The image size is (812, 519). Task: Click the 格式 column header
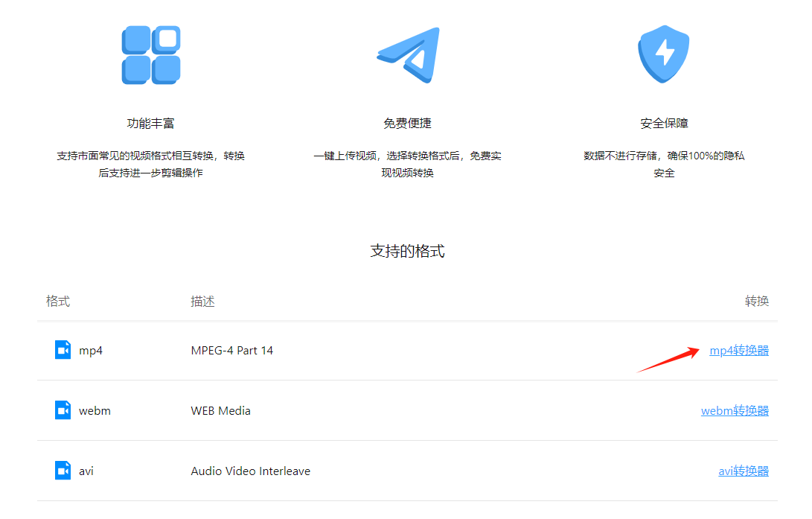[x=58, y=302]
